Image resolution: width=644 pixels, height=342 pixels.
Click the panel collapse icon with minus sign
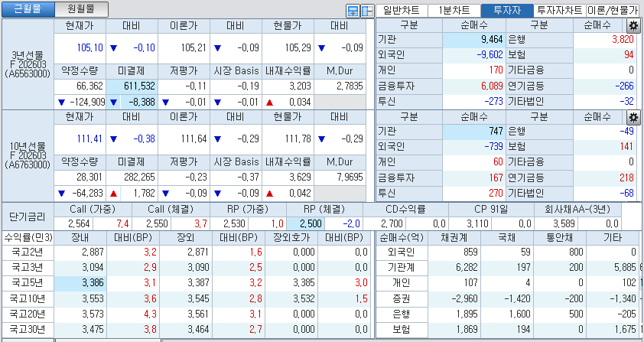click(367, 11)
